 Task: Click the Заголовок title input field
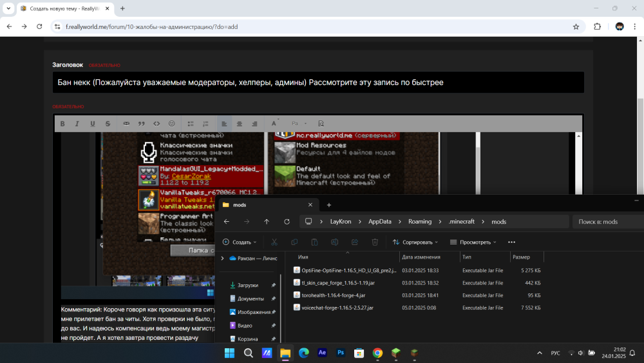(x=318, y=83)
